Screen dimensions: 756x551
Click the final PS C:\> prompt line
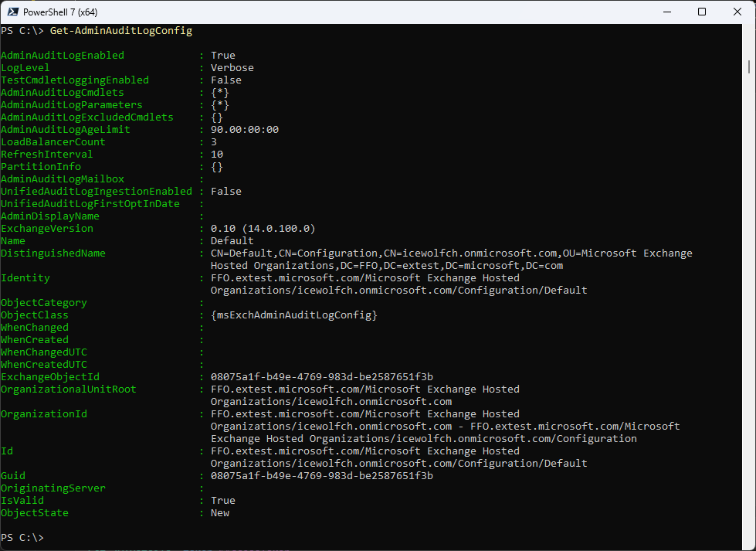click(22, 538)
